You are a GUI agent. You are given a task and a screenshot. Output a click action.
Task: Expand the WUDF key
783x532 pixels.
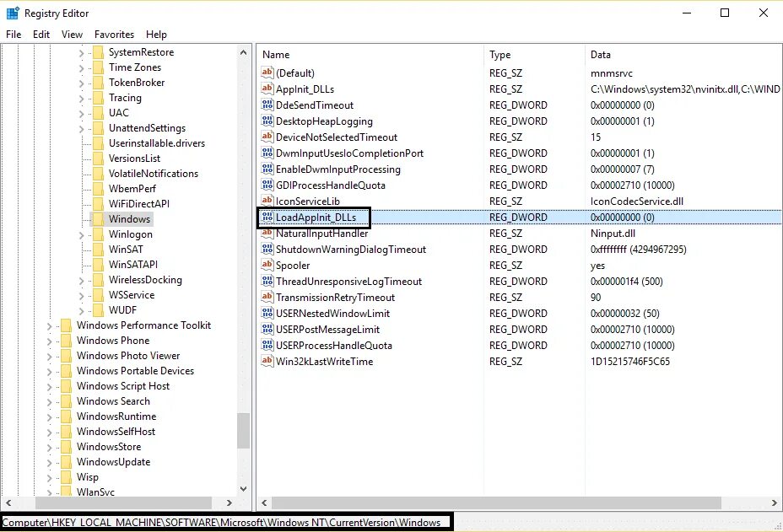coord(81,311)
